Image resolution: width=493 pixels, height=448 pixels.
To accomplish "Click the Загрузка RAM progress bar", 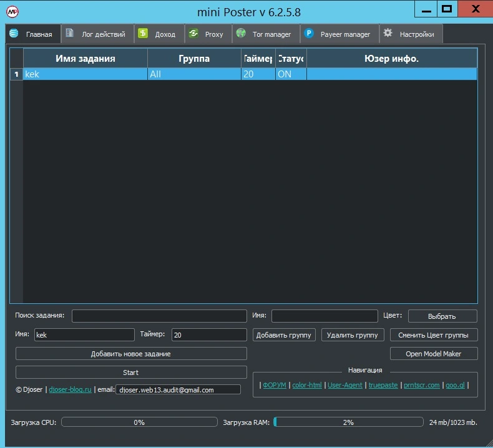I will tap(348, 422).
